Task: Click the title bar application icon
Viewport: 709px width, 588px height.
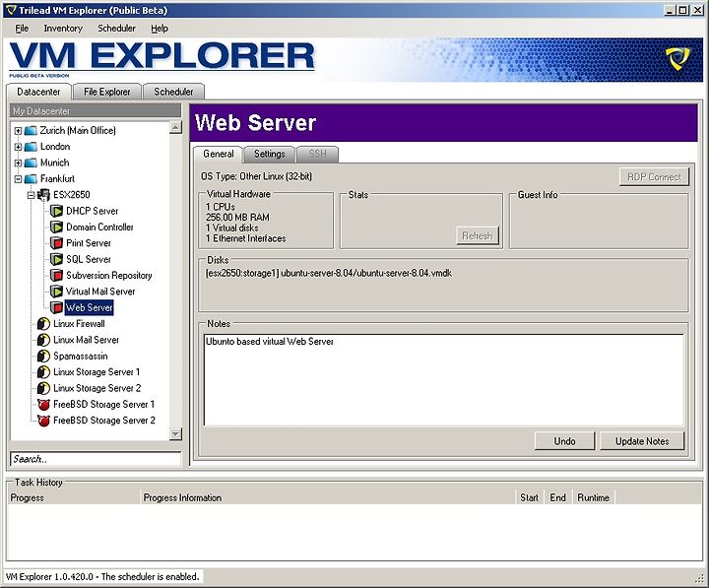Action: pyautogui.click(x=11, y=10)
